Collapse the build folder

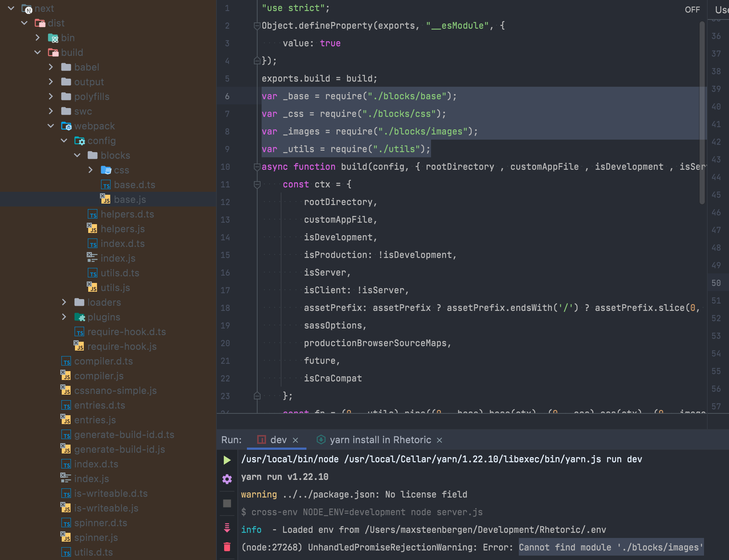(37, 52)
